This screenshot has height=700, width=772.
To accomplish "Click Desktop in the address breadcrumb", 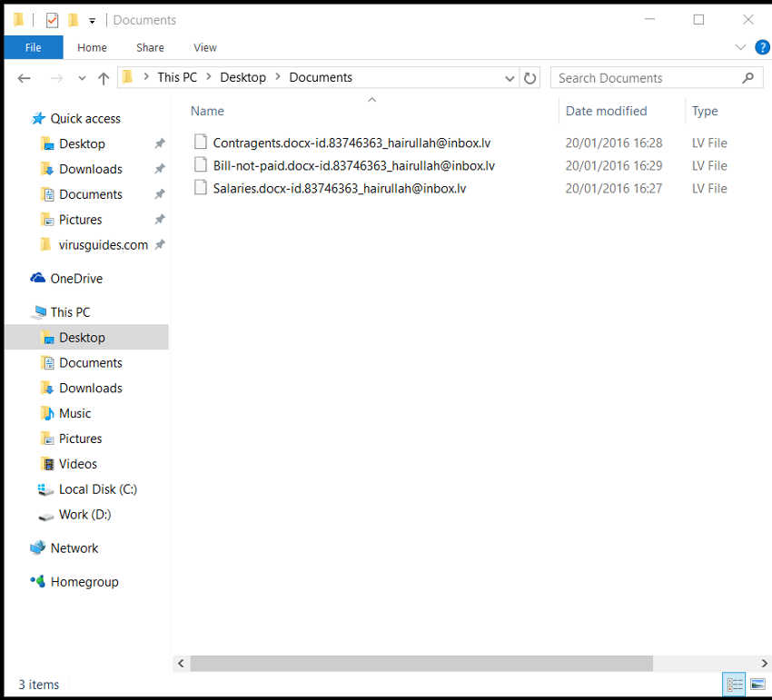I will [242, 77].
